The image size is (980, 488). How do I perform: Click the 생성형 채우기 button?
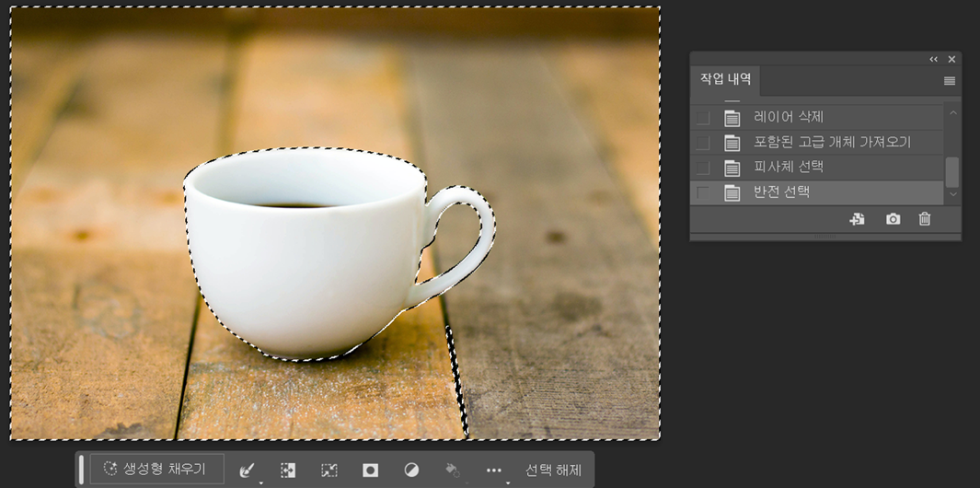click(156, 470)
